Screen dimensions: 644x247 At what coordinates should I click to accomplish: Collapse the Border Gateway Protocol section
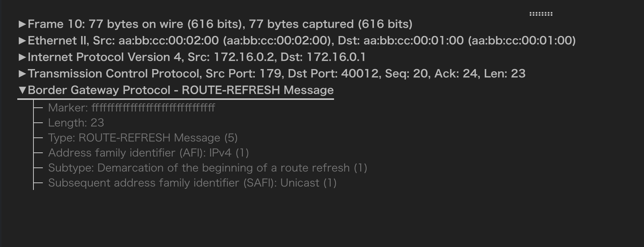[x=23, y=90]
